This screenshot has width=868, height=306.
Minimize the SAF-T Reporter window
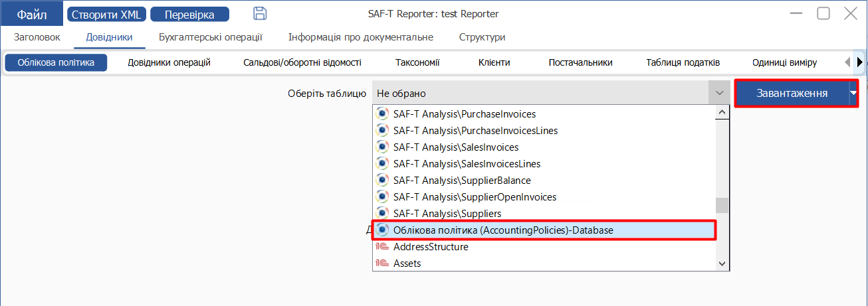797,13
